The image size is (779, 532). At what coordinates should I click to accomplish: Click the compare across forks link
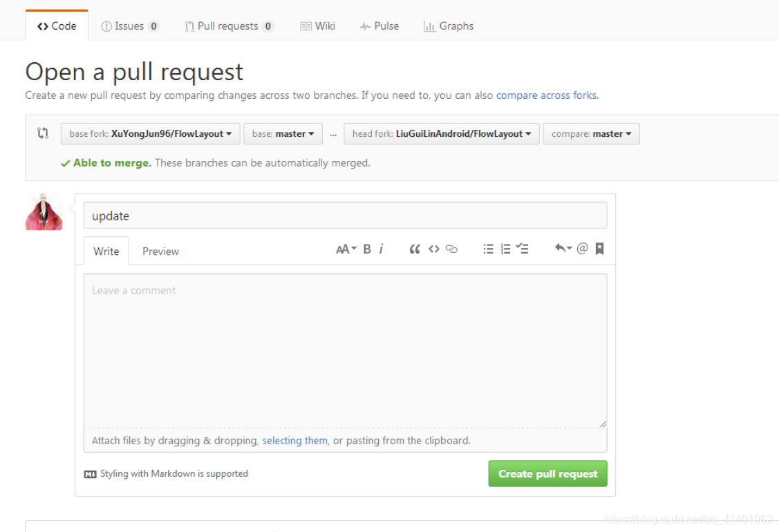pos(547,95)
